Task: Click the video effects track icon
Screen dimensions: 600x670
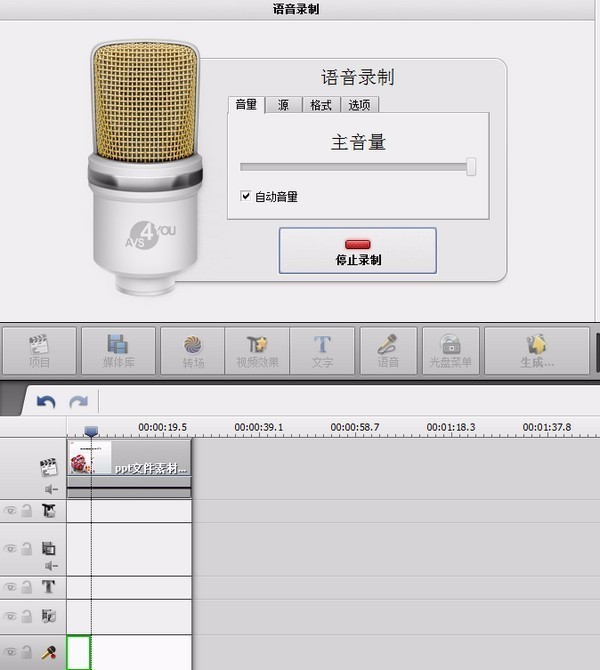Action: pyautogui.click(x=49, y=511)
